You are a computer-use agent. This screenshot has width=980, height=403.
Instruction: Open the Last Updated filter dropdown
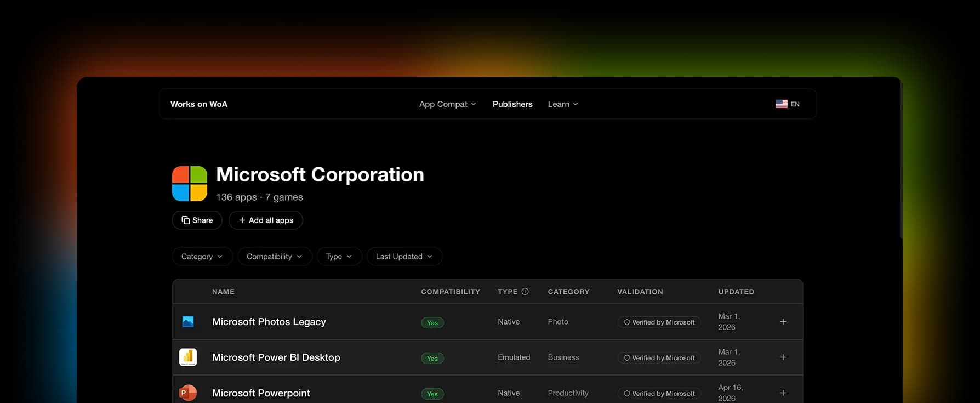tap(404, 257)
